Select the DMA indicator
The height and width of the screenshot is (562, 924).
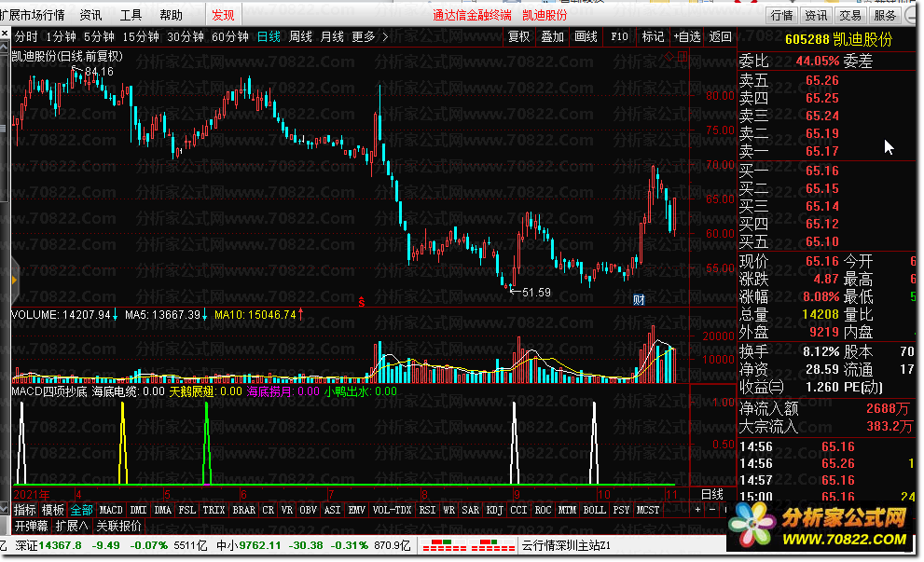[x=162, y=510]
